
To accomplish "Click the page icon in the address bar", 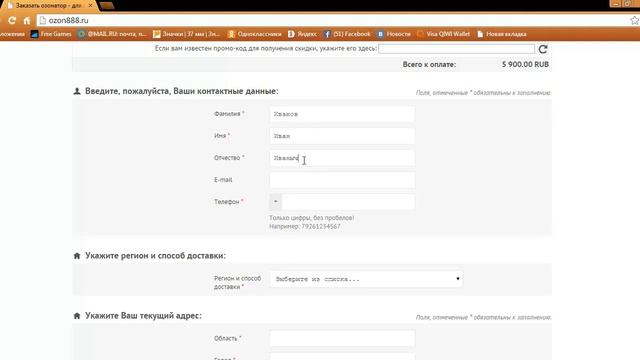I will tap(42, 20).
